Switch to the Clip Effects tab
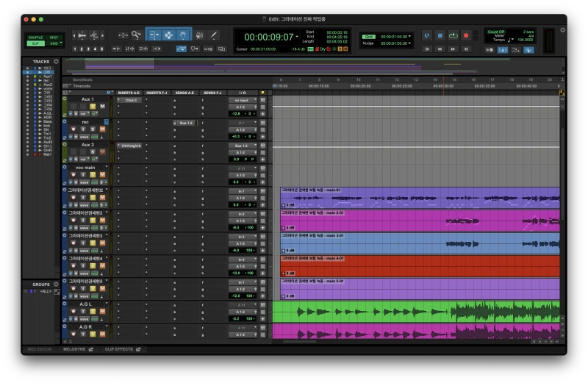This screenshot has height=383, width=588. (118, 349)
